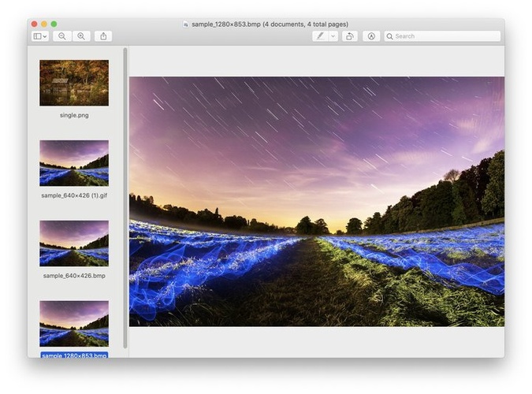Rotate the image with the rotate icon

tap(349, 36)
